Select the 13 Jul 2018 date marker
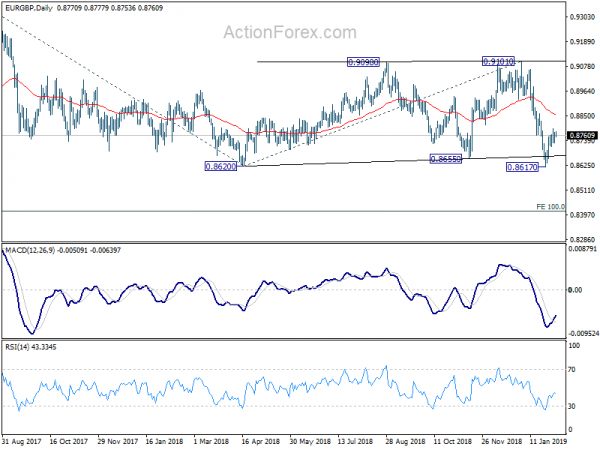The height and width of the screenshot is (450, 600). (x=355, y=441)
